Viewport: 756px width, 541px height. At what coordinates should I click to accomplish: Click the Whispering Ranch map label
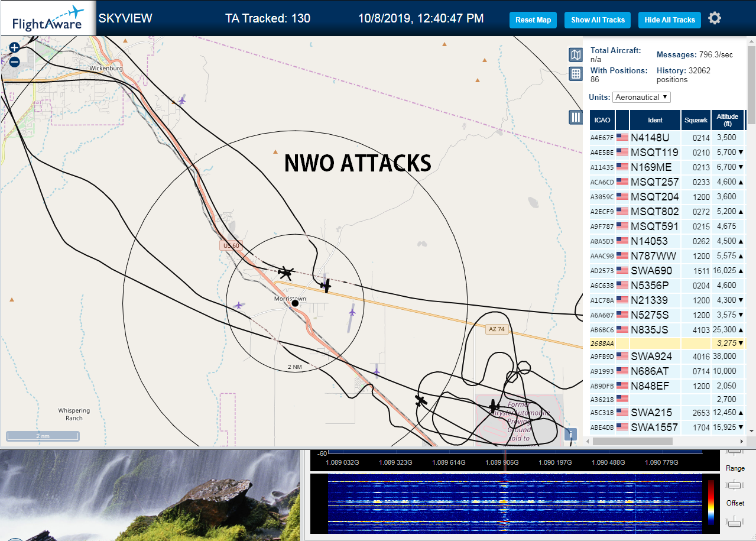(74, 414)
